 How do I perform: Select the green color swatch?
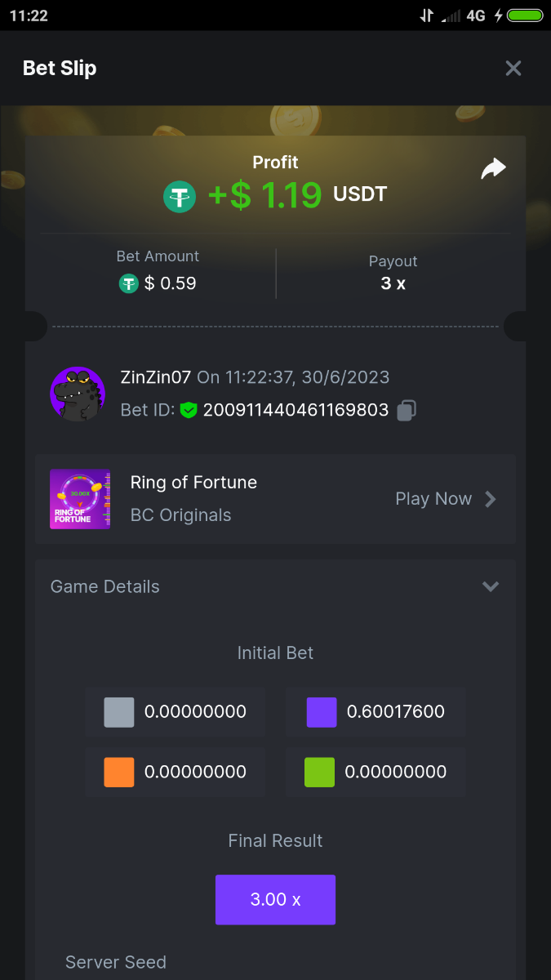[320, 772]
